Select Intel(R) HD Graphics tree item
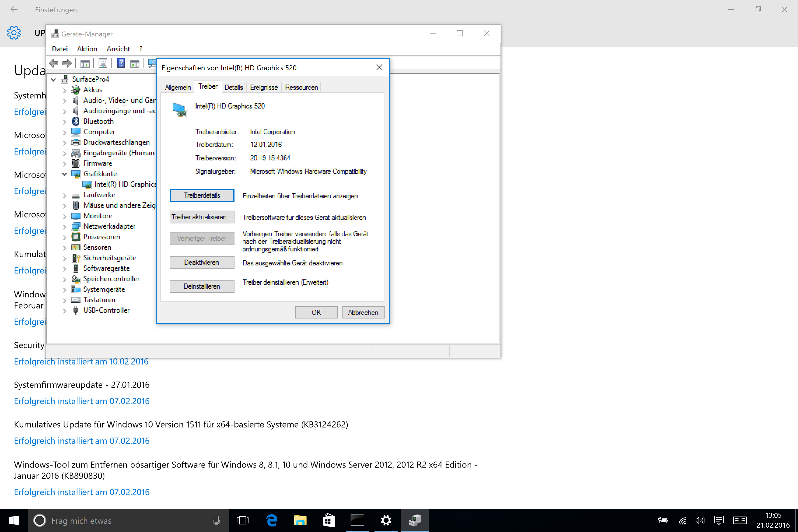 click(125, 184)
